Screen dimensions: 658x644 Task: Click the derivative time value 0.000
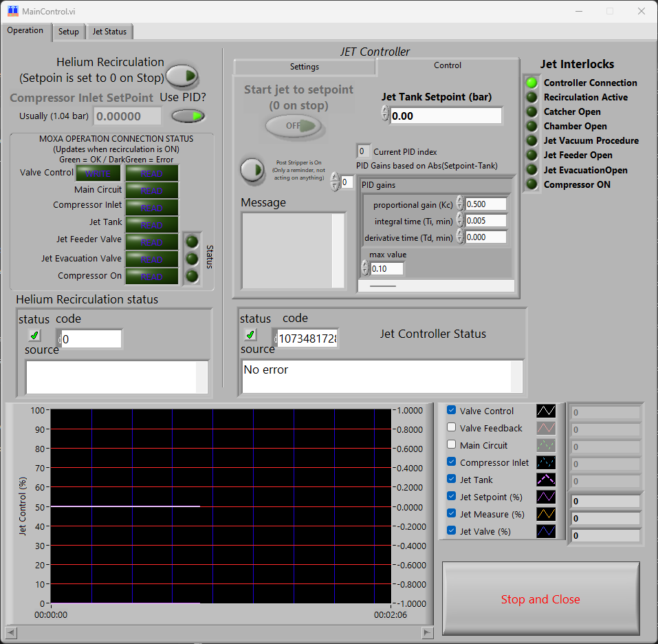point(485,237)
